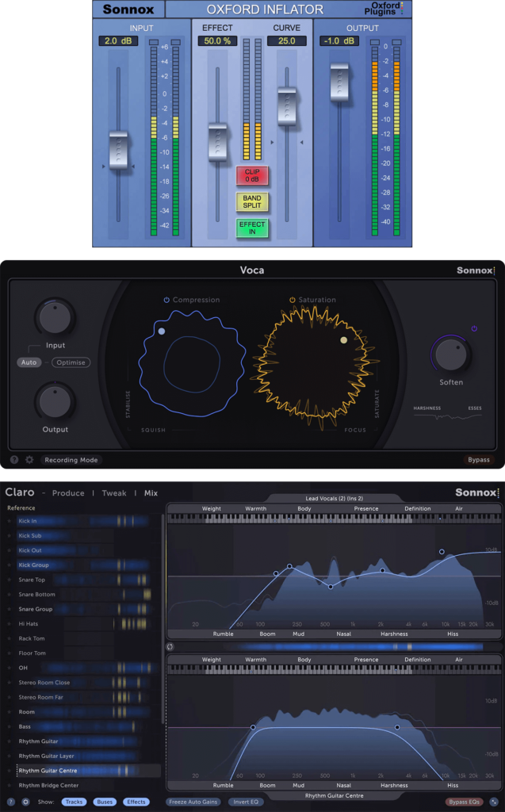Screen dimensions: 505x812
Task: Click the Compression puck dot in Voca
Action: tap(162, 331)
